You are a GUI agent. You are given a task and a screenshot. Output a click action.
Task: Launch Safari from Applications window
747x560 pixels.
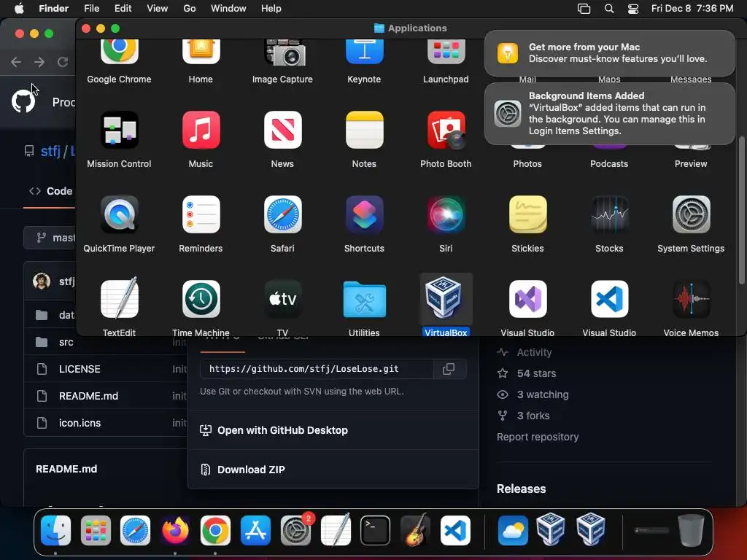click(x=282, y=214)
